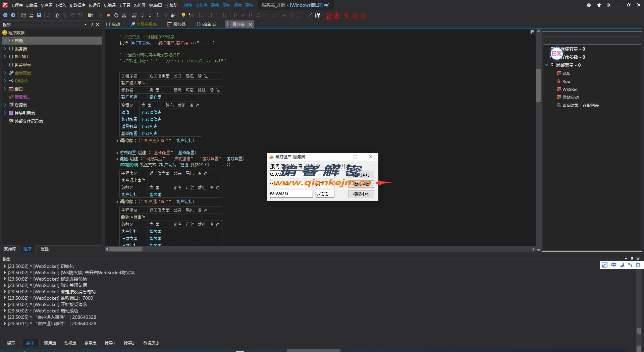644x352 pixels.
Task: Pin the 程序 panel with the pin icon
Action: (x=92, y=24)
